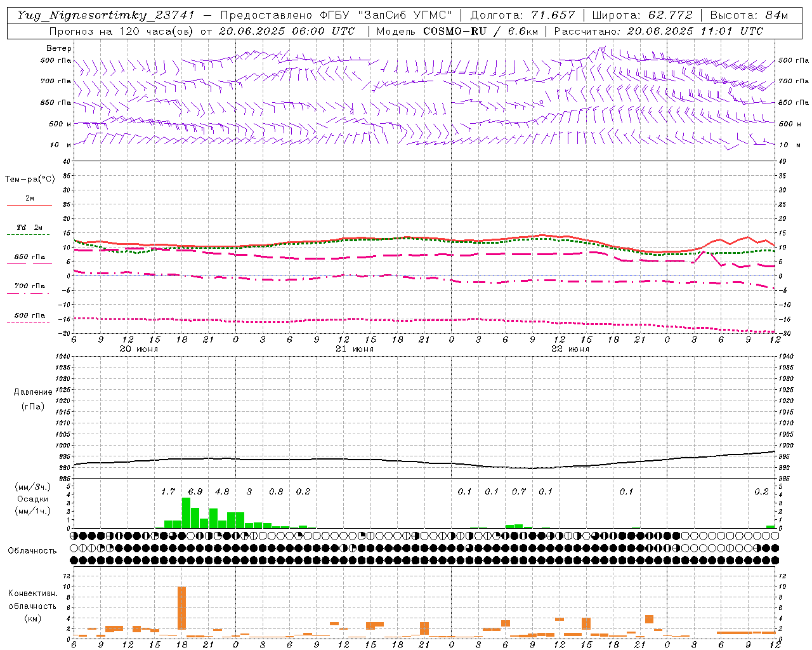The image size is (812, 650).
Task: Click the 22 июня date label
Action: point(570,349)
